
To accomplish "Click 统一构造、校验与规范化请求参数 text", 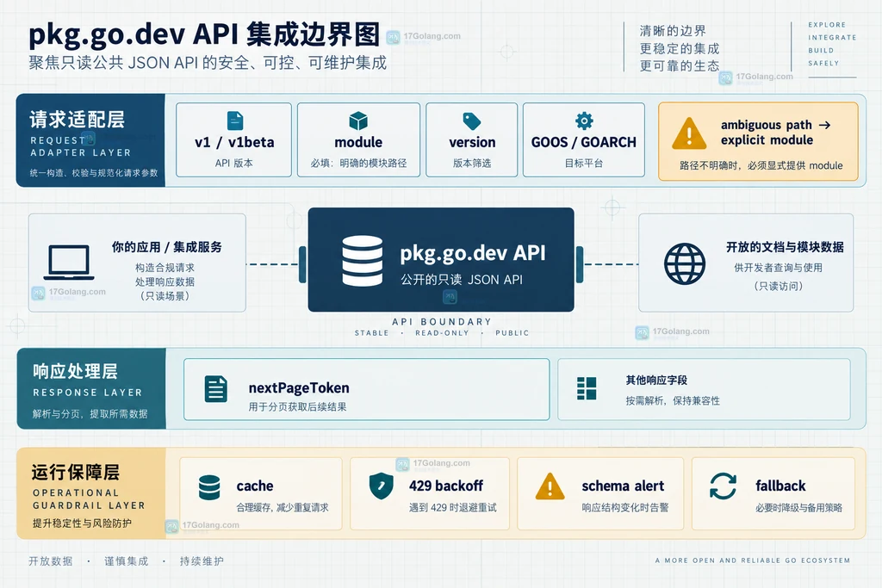I will coord(94,172).
